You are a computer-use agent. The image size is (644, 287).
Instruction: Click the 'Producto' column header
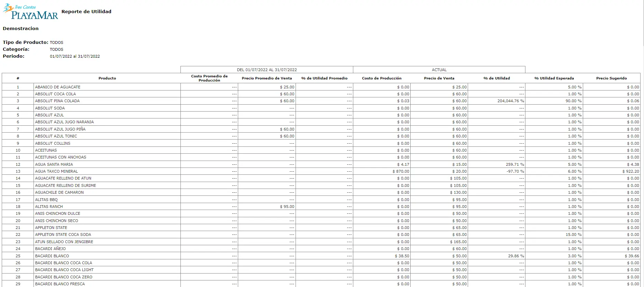coord(107,78)
